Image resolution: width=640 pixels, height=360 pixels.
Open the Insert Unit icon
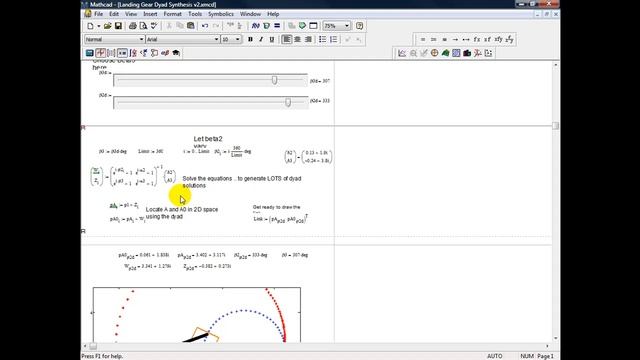(x=267, y=26)
